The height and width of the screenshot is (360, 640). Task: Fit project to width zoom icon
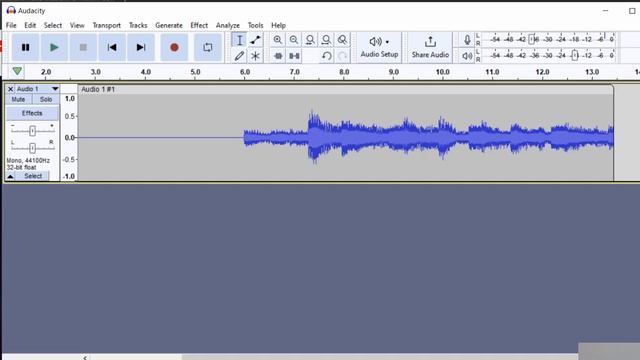pyautogui.click(x=326, y=40)
